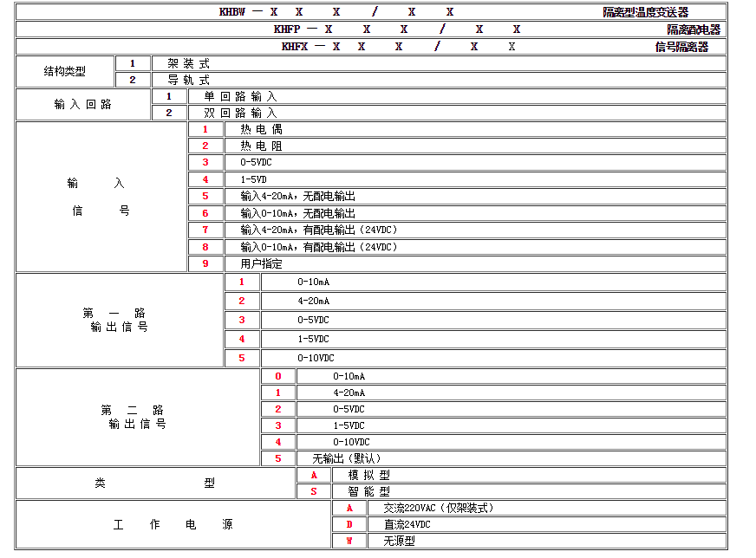
Task: Pick the 热电偶 input signal row
Action: [x=261, y=129]
